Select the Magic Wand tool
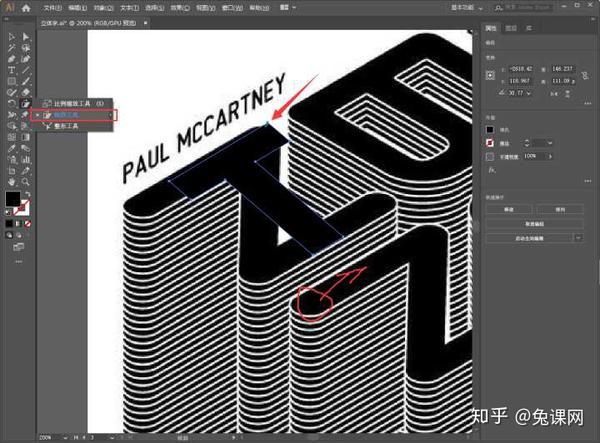 tap(11, 48)
